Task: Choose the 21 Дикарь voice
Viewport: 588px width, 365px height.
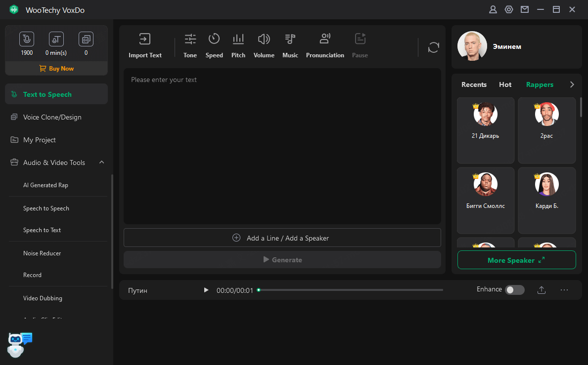Action: pyautogui.click(x=486, y=130)
